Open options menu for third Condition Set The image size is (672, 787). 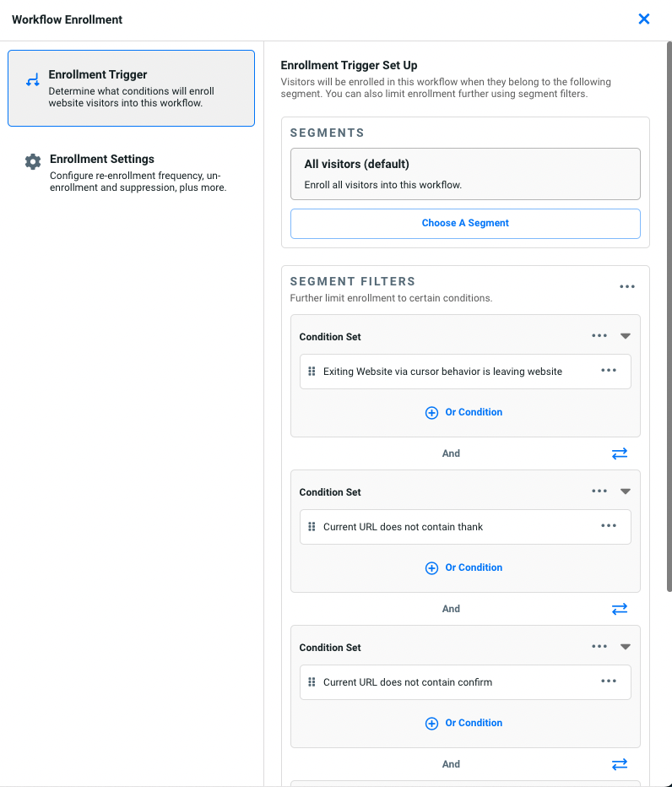click(x=599, y=647)
